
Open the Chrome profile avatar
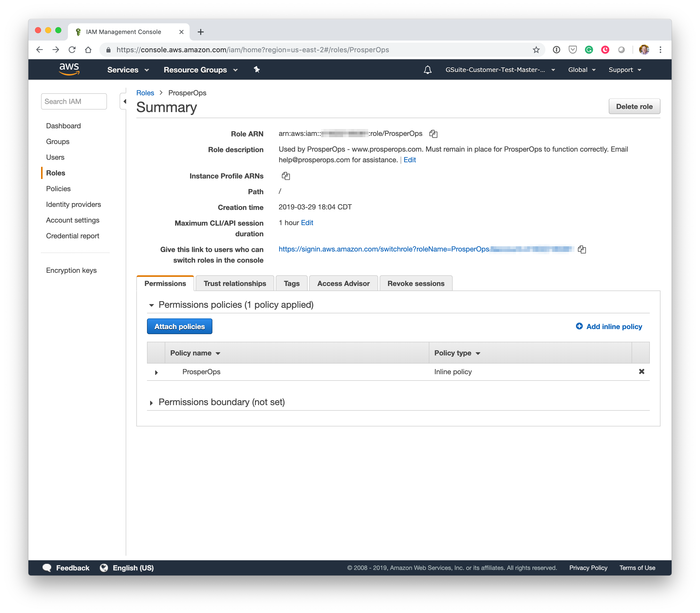644,50
